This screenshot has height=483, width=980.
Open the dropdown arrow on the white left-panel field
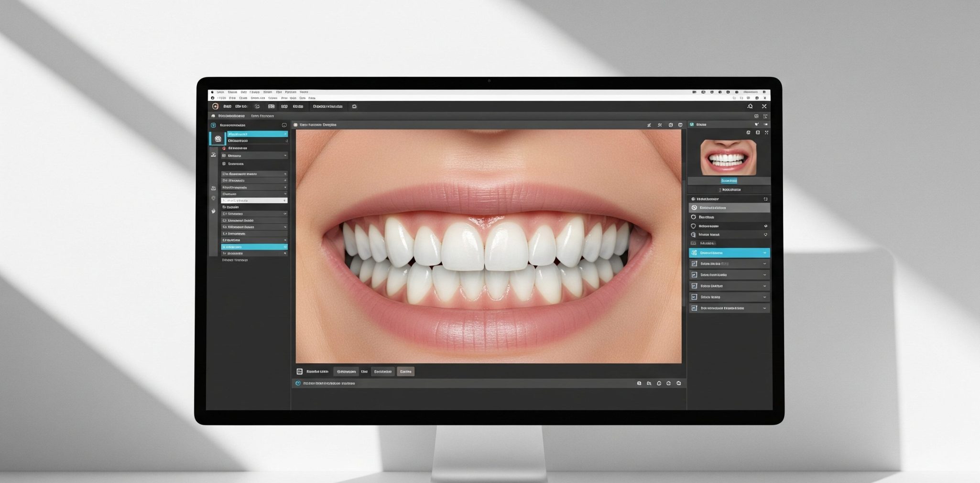point(285,201)
